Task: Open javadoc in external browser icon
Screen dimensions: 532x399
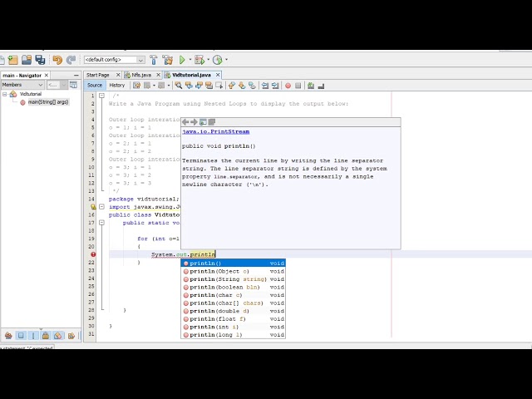Action: pos(203,122)
